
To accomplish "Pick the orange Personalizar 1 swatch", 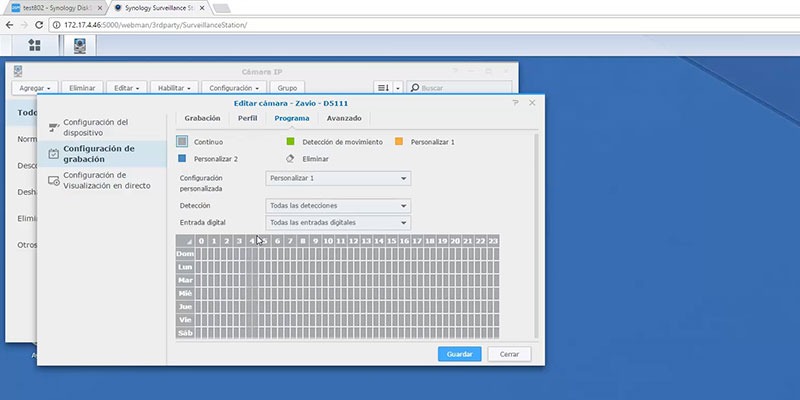I will (x=399, y=142).
